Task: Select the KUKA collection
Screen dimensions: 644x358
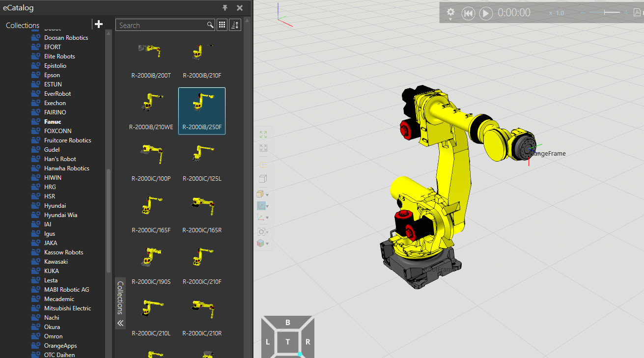Action: click(52, 271)
